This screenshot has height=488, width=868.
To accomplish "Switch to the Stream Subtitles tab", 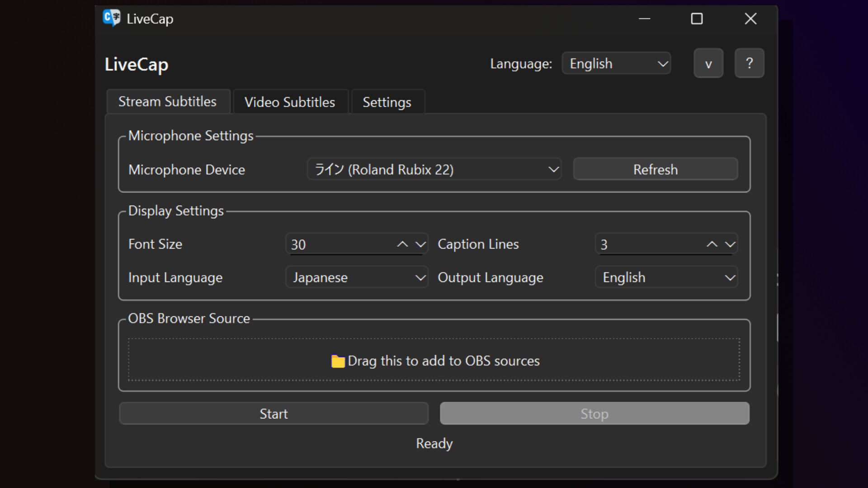I will click(168, 102).
